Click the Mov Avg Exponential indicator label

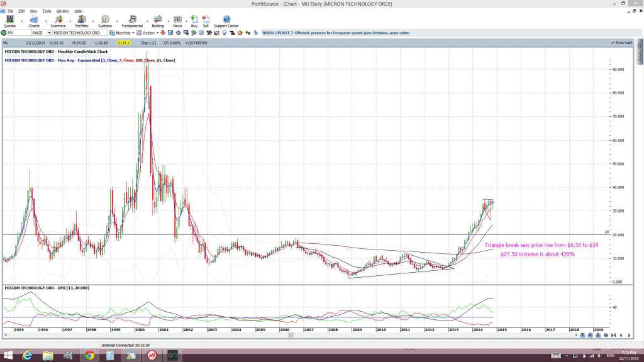(89, 60)
